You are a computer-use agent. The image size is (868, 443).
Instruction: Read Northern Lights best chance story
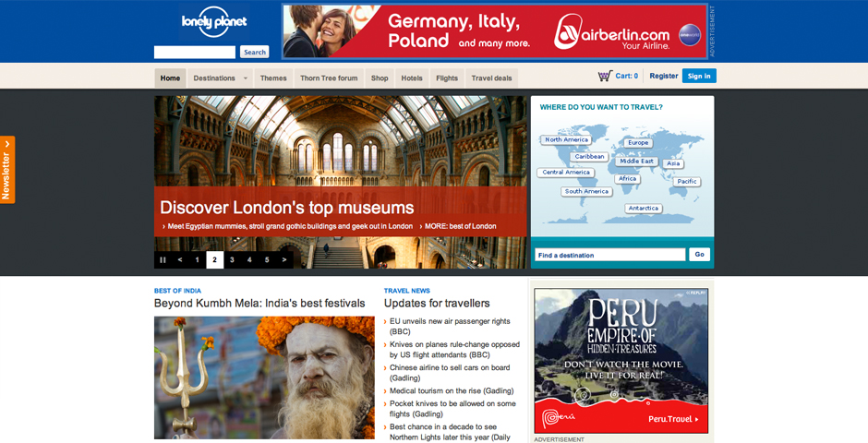click(450, 432)
